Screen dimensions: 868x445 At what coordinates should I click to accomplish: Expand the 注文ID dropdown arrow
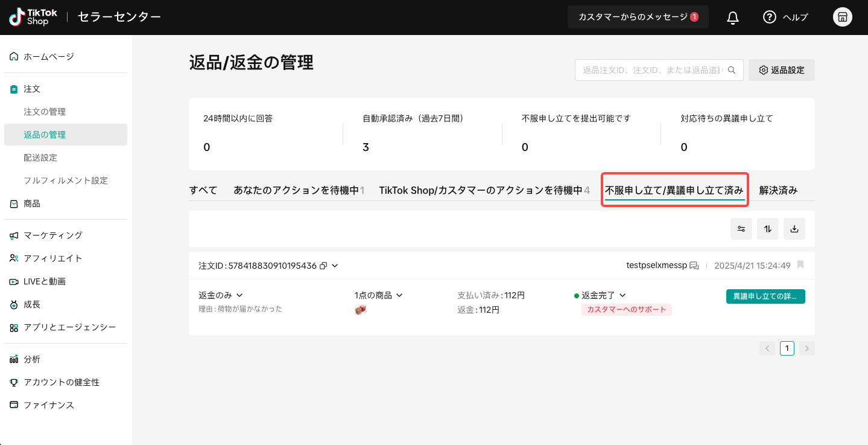(x=335, y=266)
